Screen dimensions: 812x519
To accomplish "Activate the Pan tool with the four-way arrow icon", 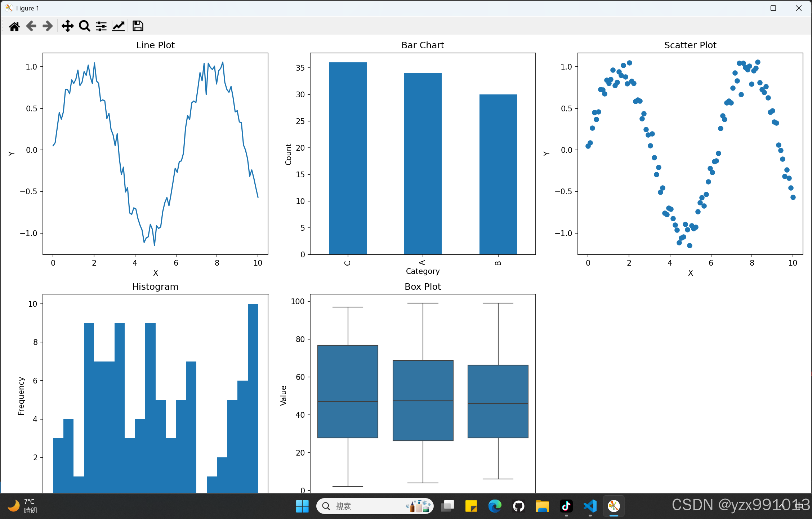I will pyautogui.click(x=67, y=26).
